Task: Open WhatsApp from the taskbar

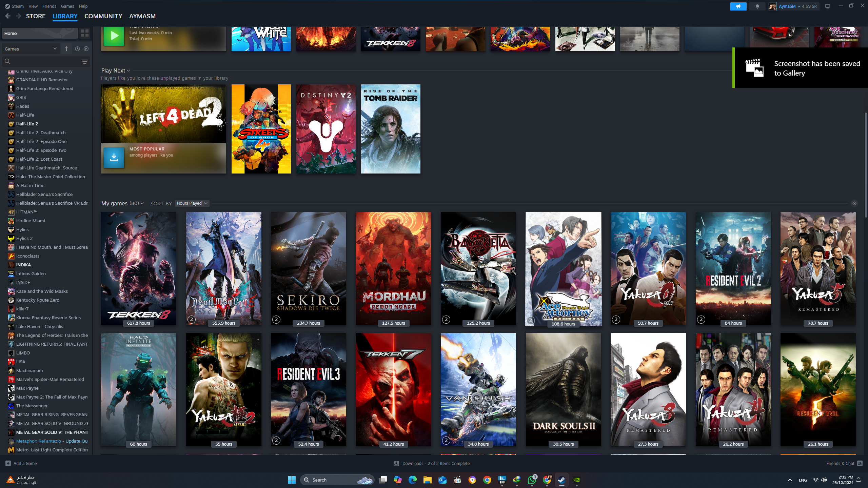Action: coord(532,480)
